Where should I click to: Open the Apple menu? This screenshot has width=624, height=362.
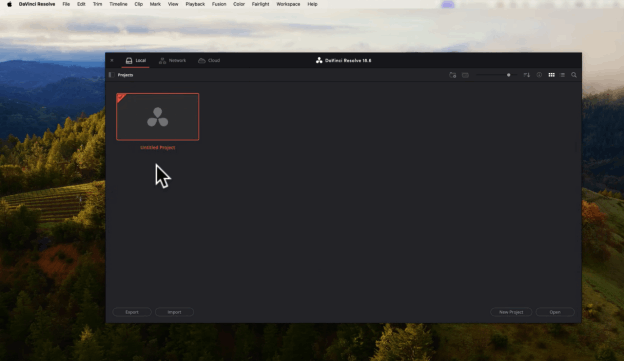tap(9, 4)
